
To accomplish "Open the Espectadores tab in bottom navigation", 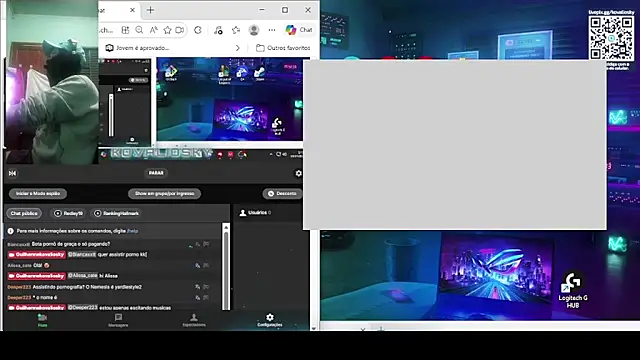I will [194, 321].
